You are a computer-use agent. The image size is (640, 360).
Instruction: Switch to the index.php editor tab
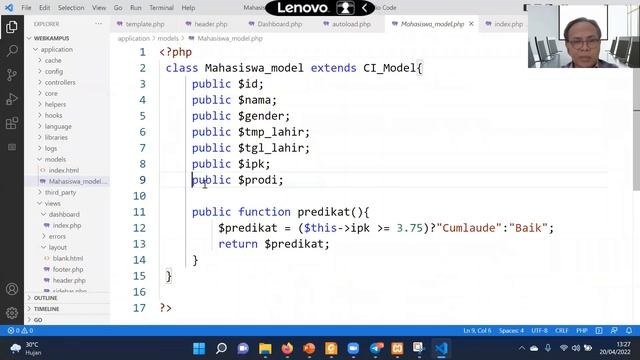tap(508, 24)
